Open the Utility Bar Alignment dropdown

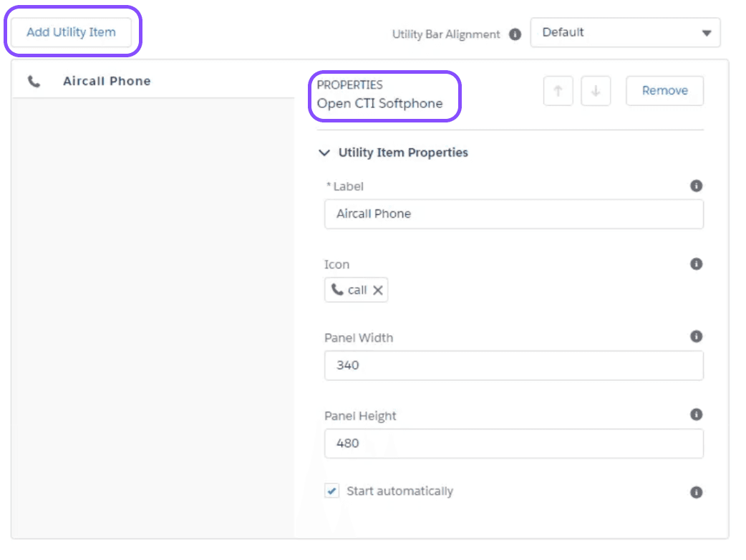coord(625,33)
